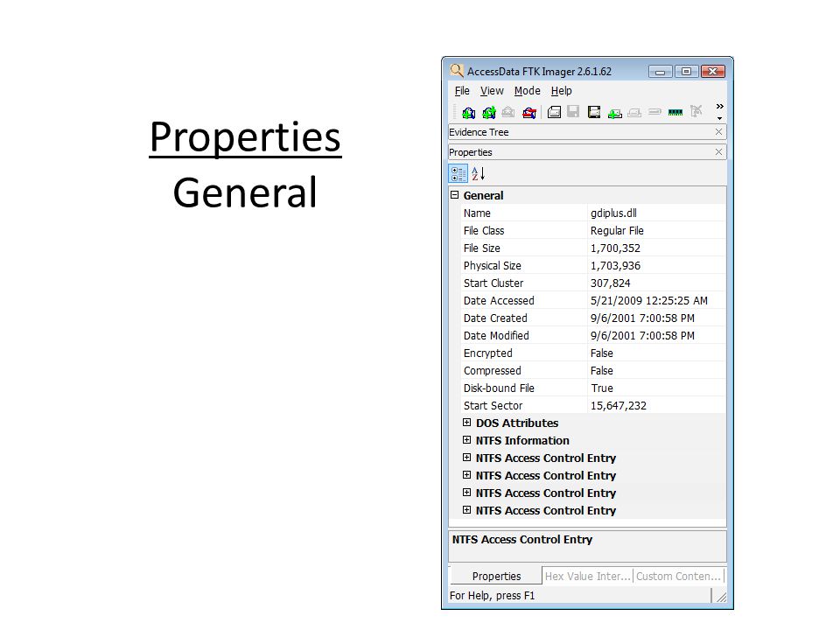Click the Date Accessed value 5/21/2009
This screenshot has height=630, width=840.
(648, 300)
